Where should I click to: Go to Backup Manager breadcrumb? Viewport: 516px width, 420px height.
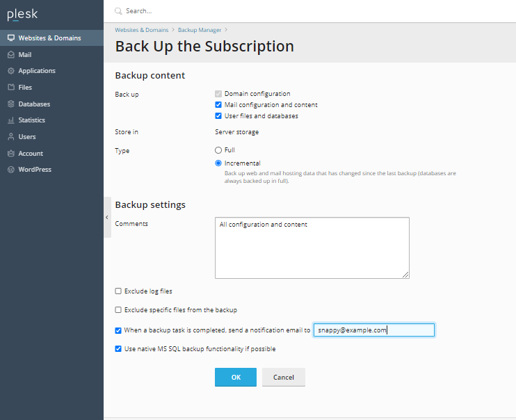tap(200, 31)
